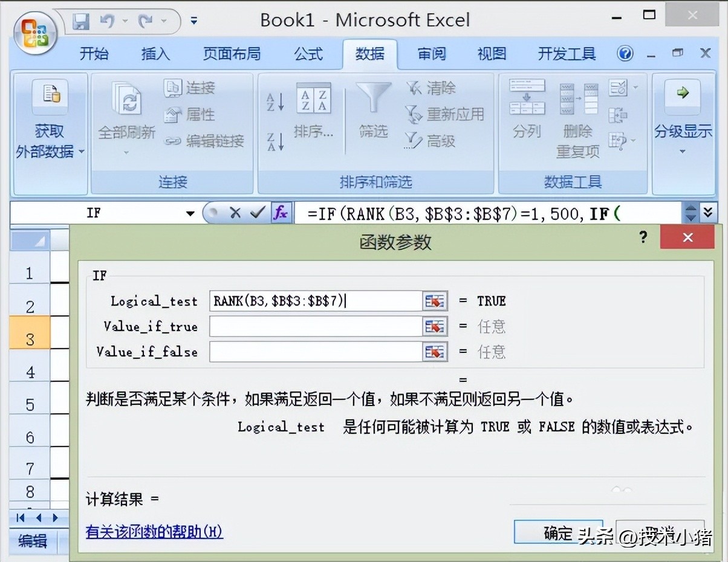
Task: Sort ascending A to Z
Action: (275, 102)
